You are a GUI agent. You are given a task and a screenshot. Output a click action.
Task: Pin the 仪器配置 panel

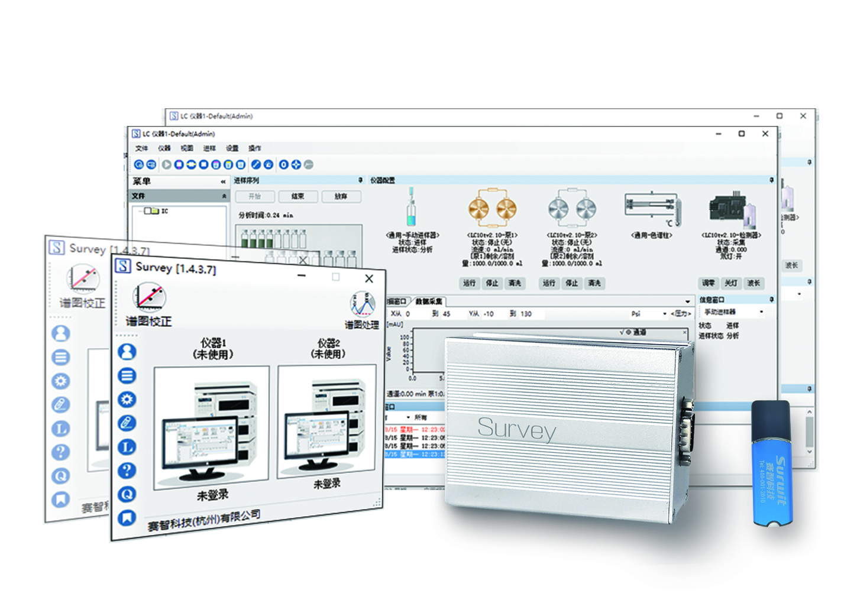click(x=771, y=180)
